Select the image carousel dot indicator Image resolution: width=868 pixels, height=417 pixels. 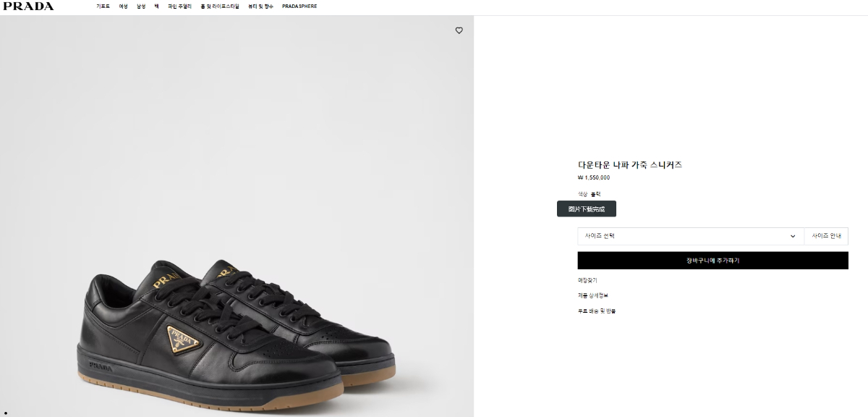(6, 413)
